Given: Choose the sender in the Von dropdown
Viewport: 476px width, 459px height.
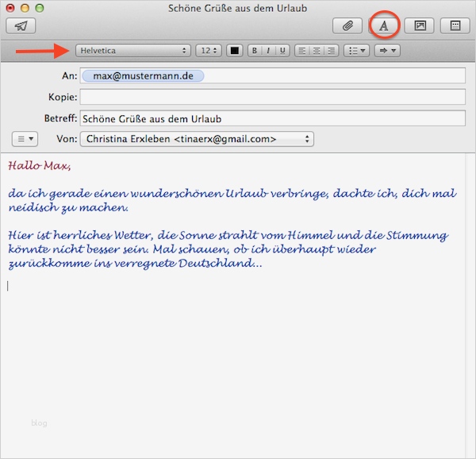Looking at the screenshot, I should [197, 139].
